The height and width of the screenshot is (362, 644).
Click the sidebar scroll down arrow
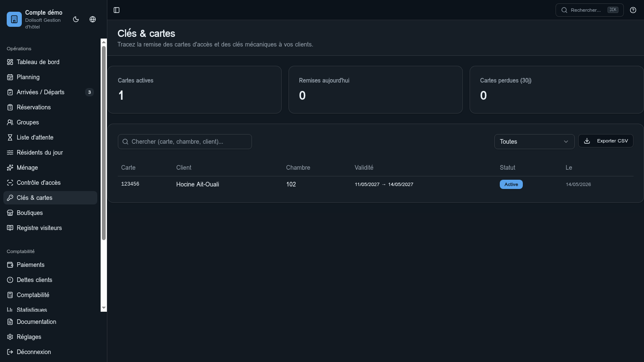[104, 308]
